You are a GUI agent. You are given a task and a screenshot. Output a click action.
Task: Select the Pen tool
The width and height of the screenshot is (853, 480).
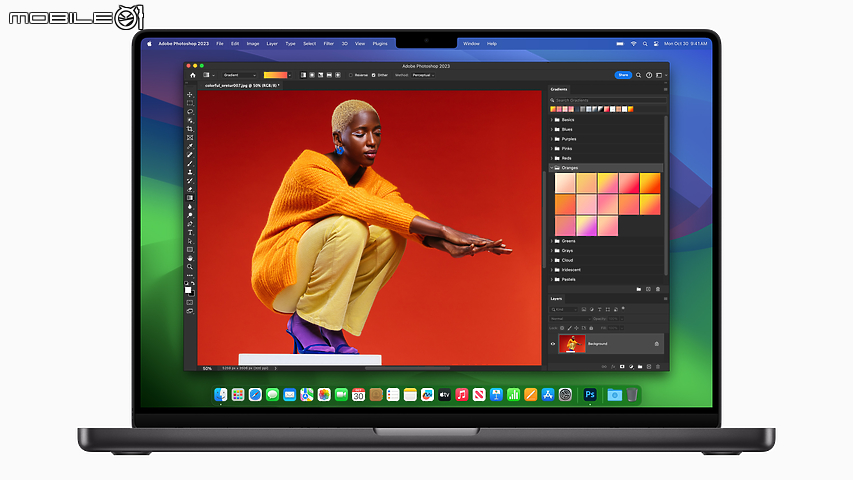tap(190, 224)
